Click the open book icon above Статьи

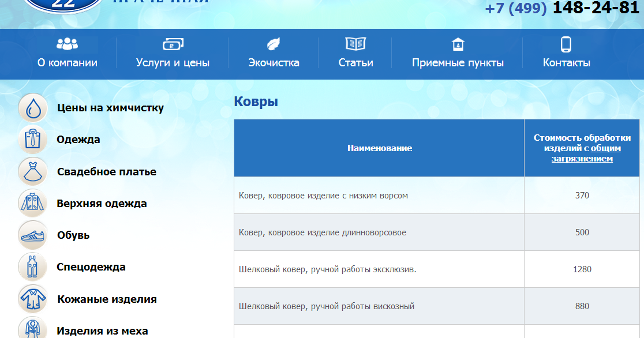click(355, 43)
